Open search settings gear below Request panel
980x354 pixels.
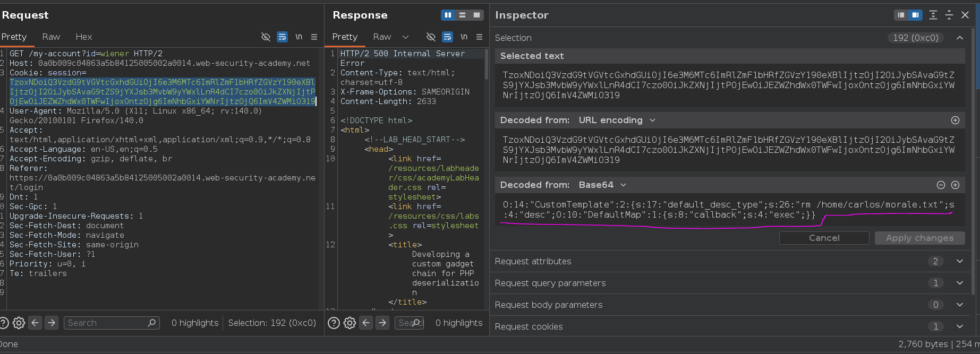[x=19, y=323]
